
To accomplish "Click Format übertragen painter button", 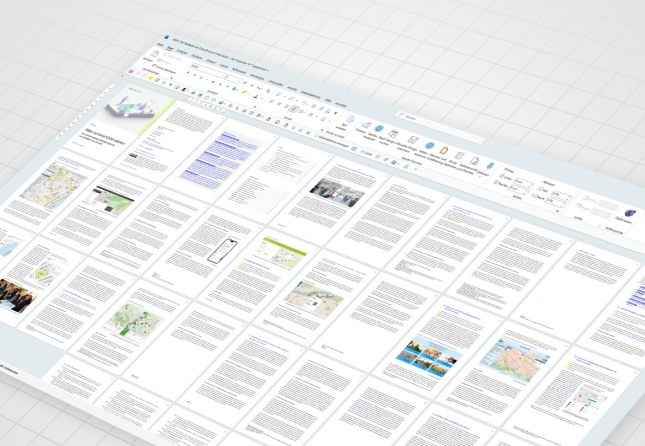I will (165, 70).
